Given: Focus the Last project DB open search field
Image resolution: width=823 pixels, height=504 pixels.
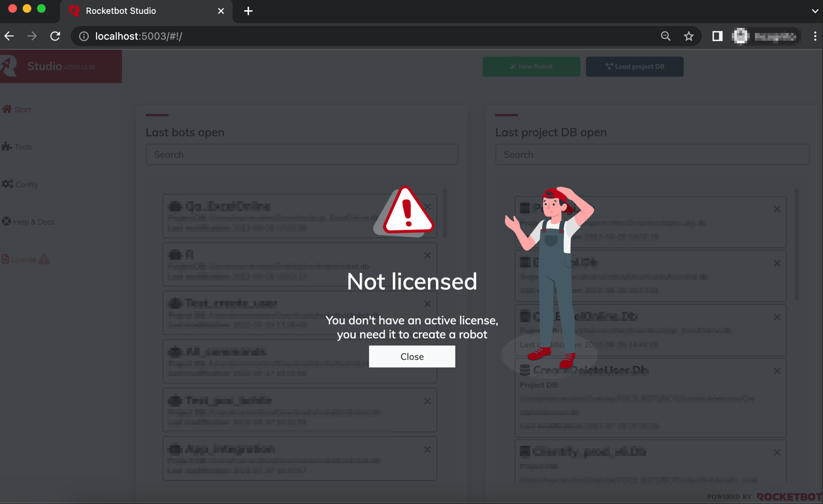Looking at the screenshot, I should coord(652,155).
